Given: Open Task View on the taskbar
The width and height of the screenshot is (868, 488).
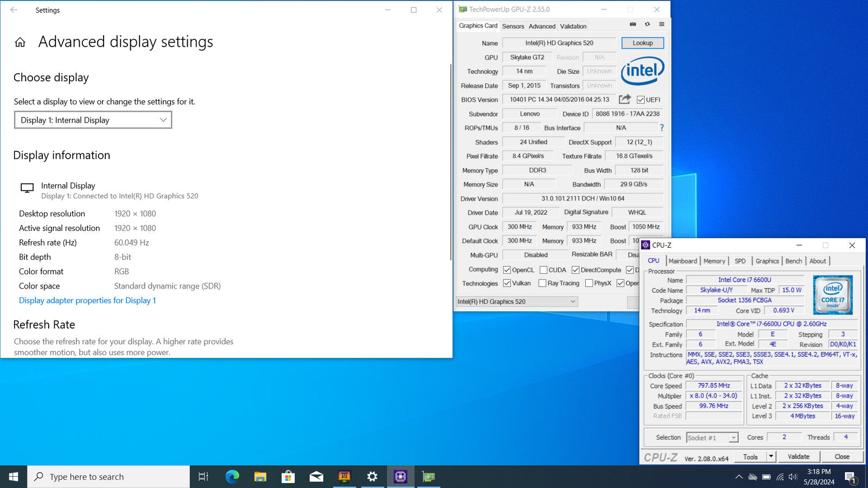Looking at the screenshot, I should tap(203, 477).
